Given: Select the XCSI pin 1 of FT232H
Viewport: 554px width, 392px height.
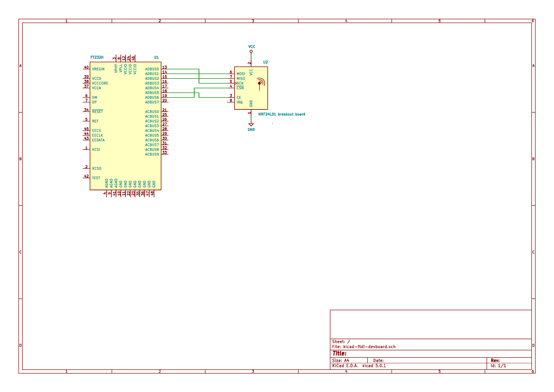Looking at the screenshot, I should [x=86, y=149].
